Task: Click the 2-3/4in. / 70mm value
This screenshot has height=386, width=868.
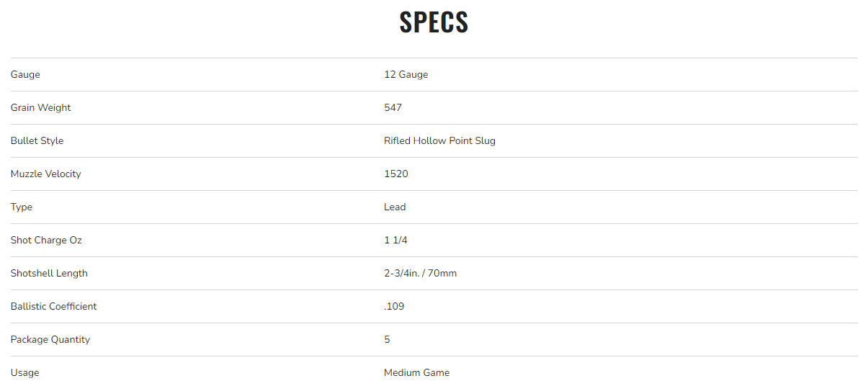Action: click(x=420, y=274)
